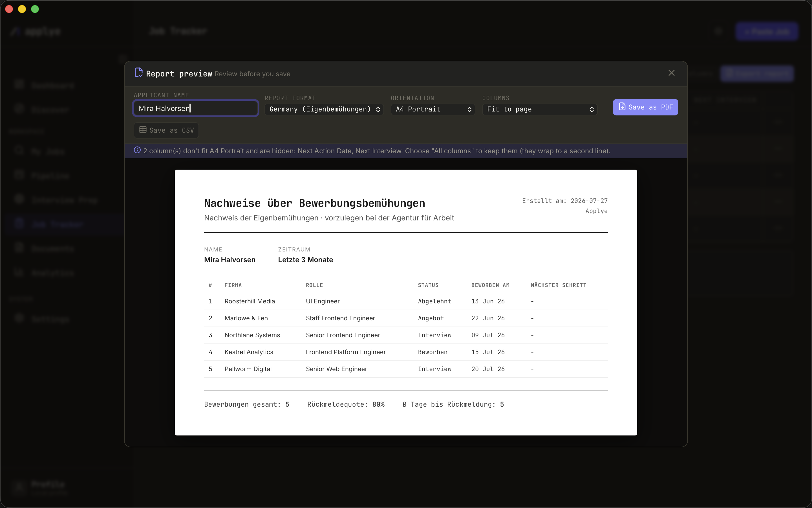
Task: Click the BEWORBEN AM column header
Action: click(490, 285)
